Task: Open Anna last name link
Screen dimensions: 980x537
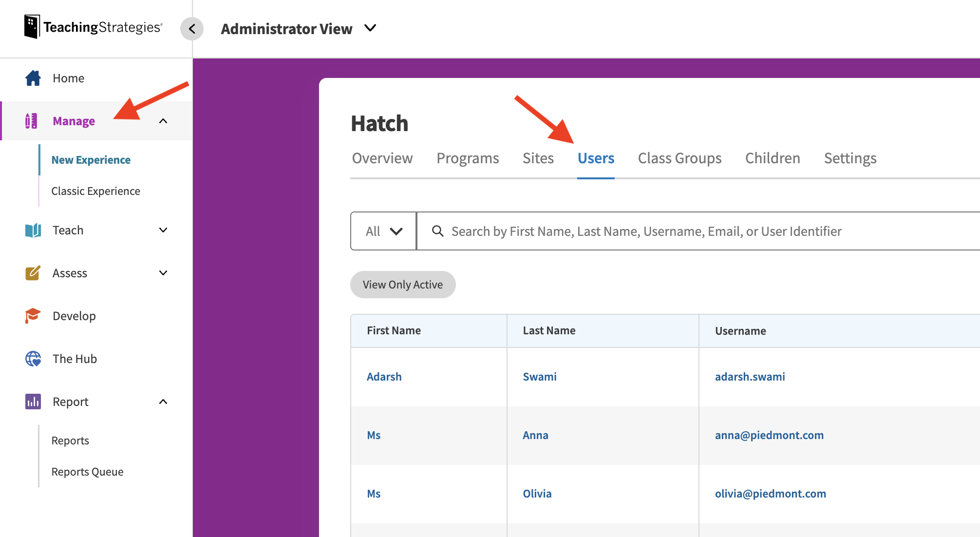Action: [x=535, y=435]
